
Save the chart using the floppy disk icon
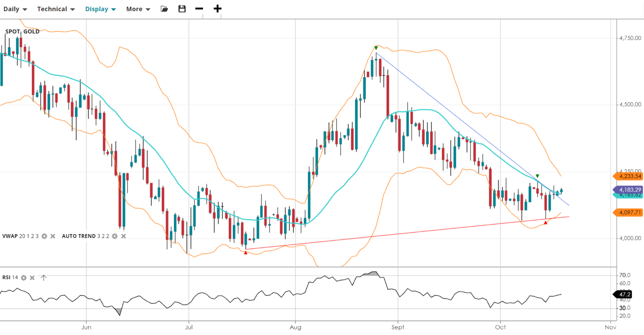click(x=182, y=9)
